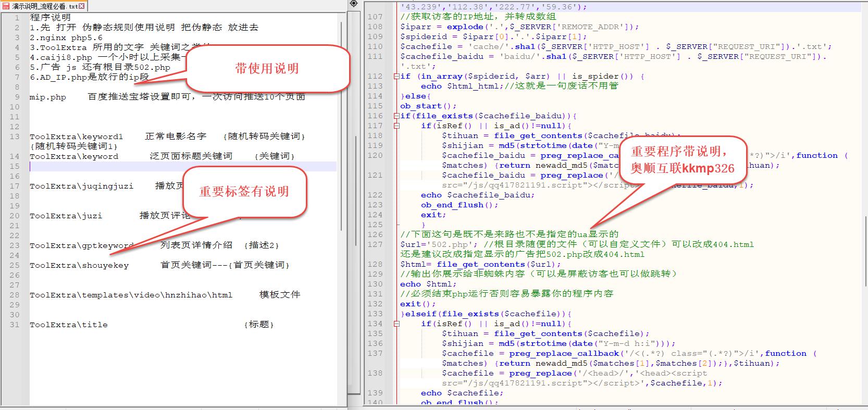The height and width of the screenshot is (410, 868).
Task: Click 'echo $cachefile;' on line 139
Action: pyautogui.click(x=463, y=393)
